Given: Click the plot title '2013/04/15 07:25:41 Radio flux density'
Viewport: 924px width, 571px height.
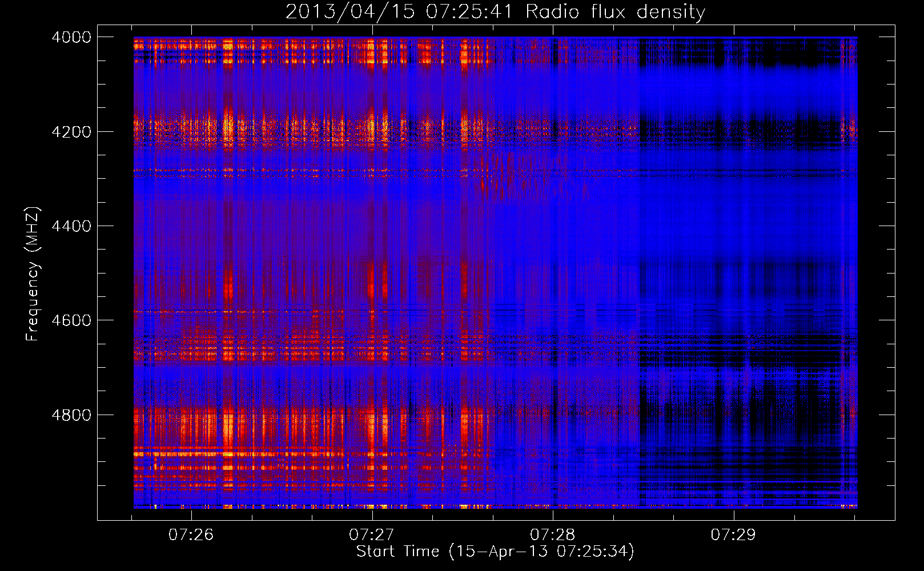Looking at the screenshot, I should (x=495, y=11).
